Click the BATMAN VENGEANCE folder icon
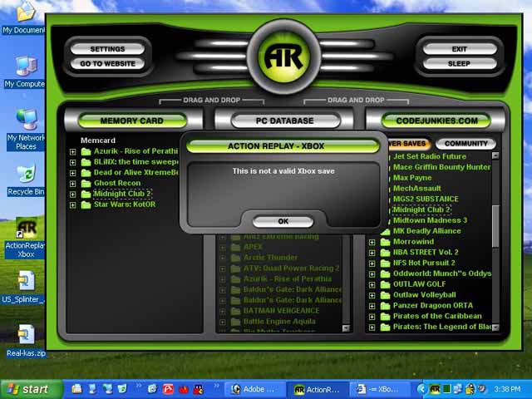Screen dimensions: 532x399 pos(235,311)
